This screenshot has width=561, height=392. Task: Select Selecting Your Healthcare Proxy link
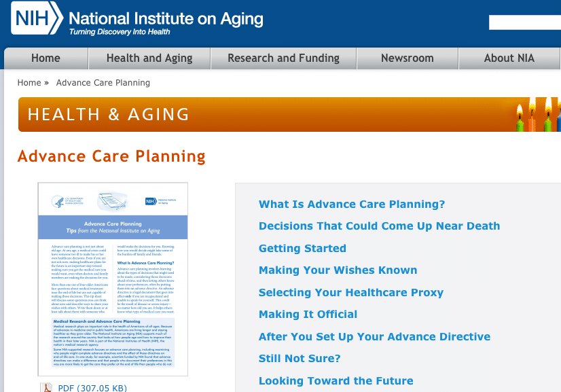351,292
